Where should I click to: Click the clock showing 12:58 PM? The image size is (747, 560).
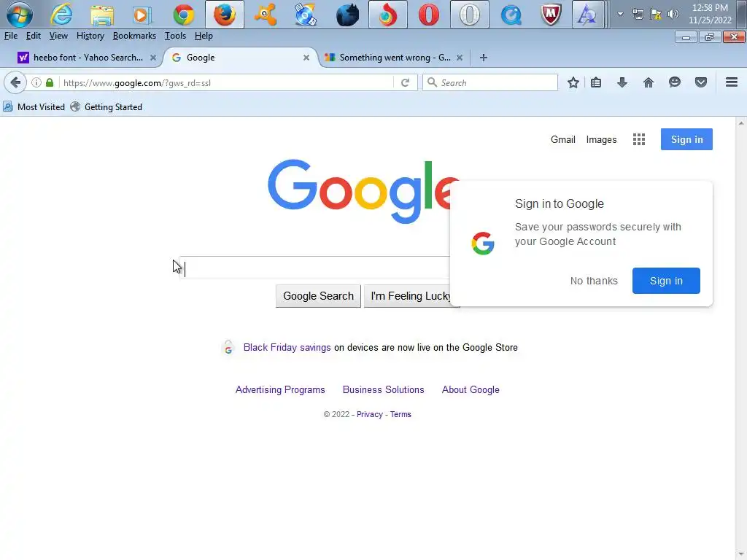pos(710,8)
